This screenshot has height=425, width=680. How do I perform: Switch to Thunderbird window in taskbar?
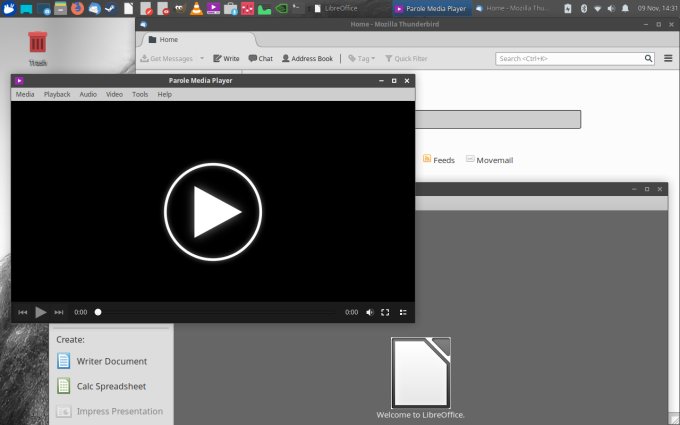(512, 8)
